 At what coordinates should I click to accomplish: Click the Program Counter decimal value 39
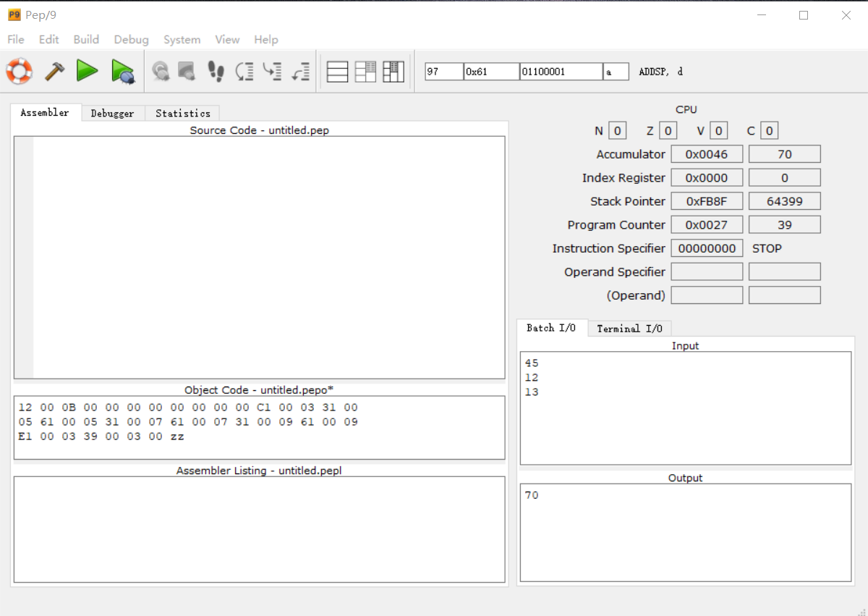pos(785,225)
